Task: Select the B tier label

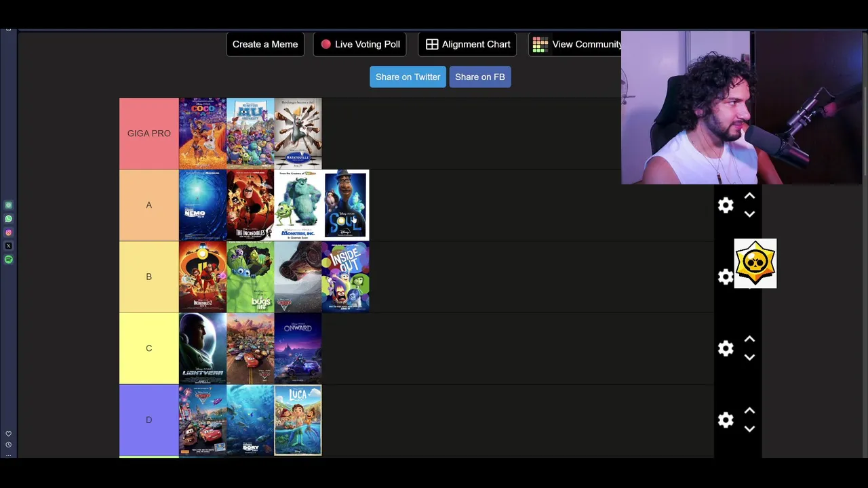Action: 149,277
